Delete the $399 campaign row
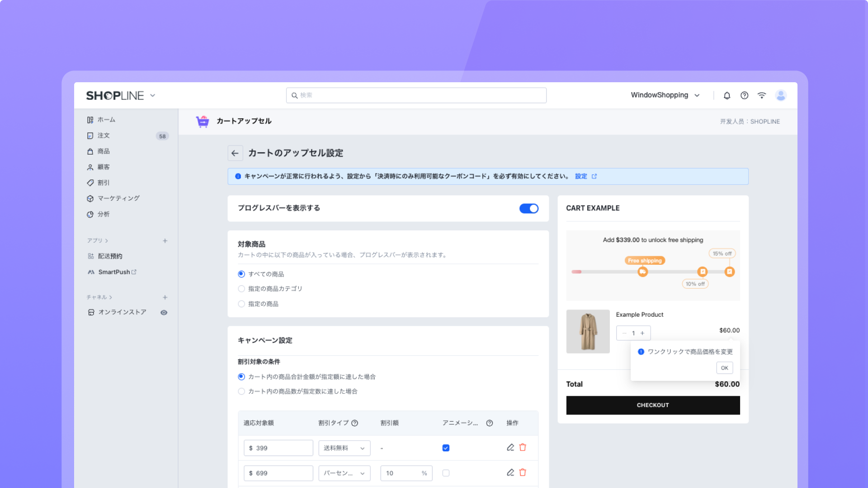Image resolution: width=868 pixels, height=488 pixels. point(523,447)
